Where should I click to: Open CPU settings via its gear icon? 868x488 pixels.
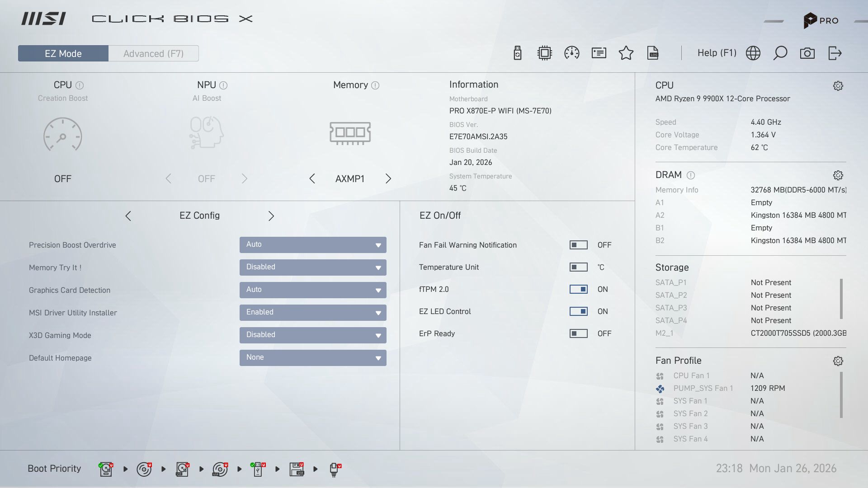838,85
